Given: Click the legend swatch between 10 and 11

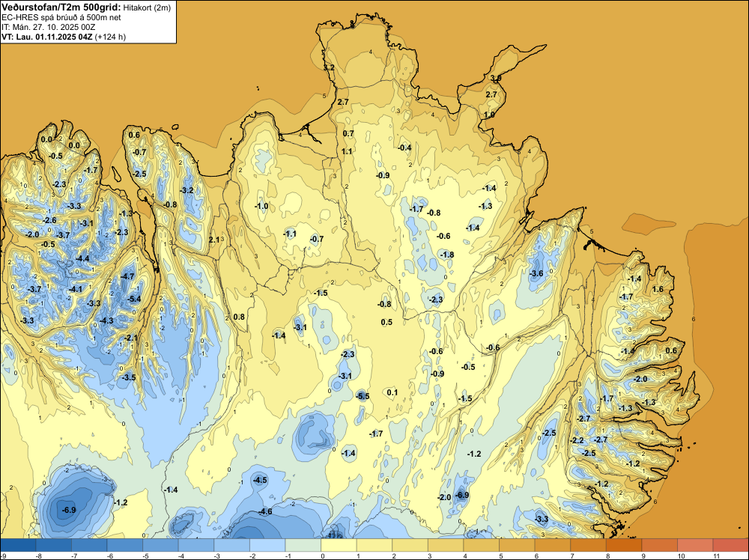Looking at the screenshot, I should (x=695, y=545).
